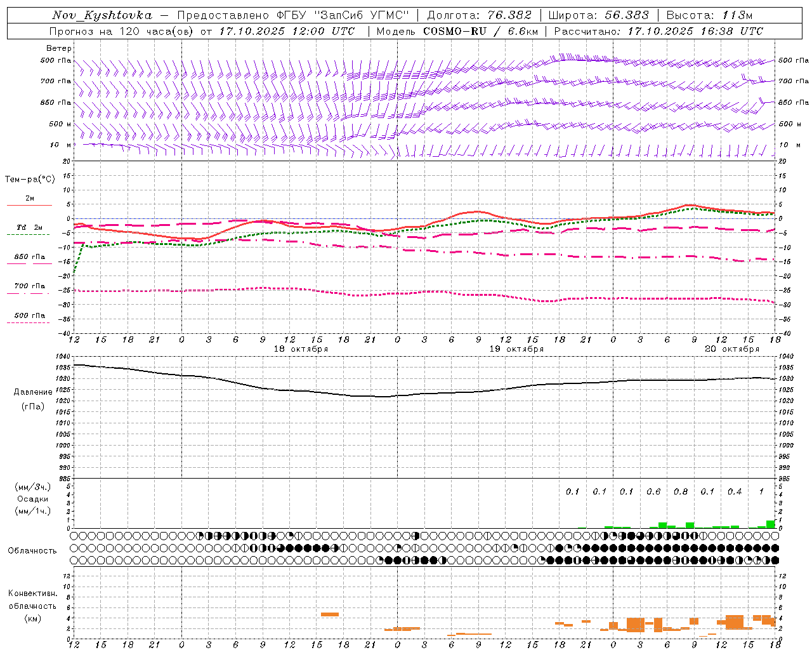Click the Td 2м legend label
The image size is (812, 650).
[x=29, y=227]
